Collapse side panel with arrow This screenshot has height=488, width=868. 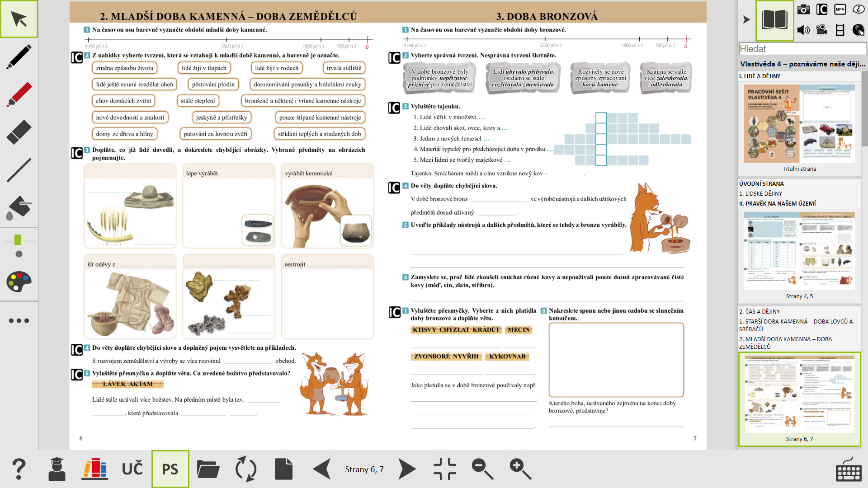(746, 19)
